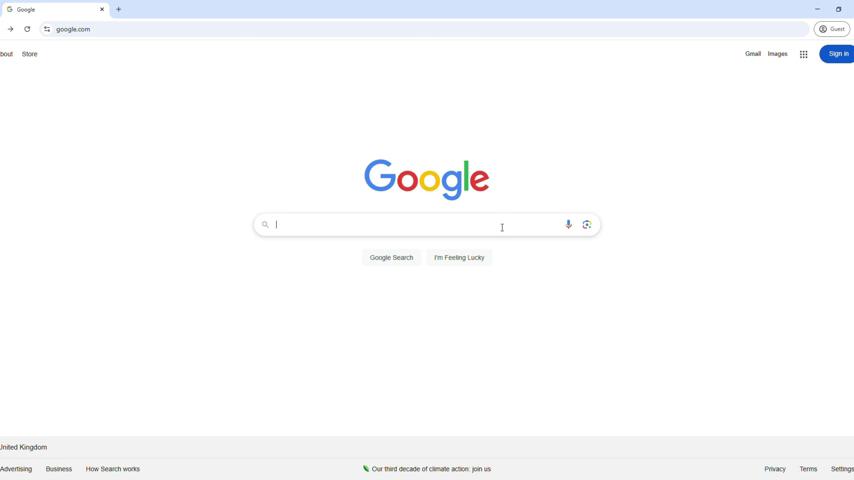Image resolution: width=854 pixels, height=480 pixels.
Task: Open the Gmail link
Action: pos(753,54)
